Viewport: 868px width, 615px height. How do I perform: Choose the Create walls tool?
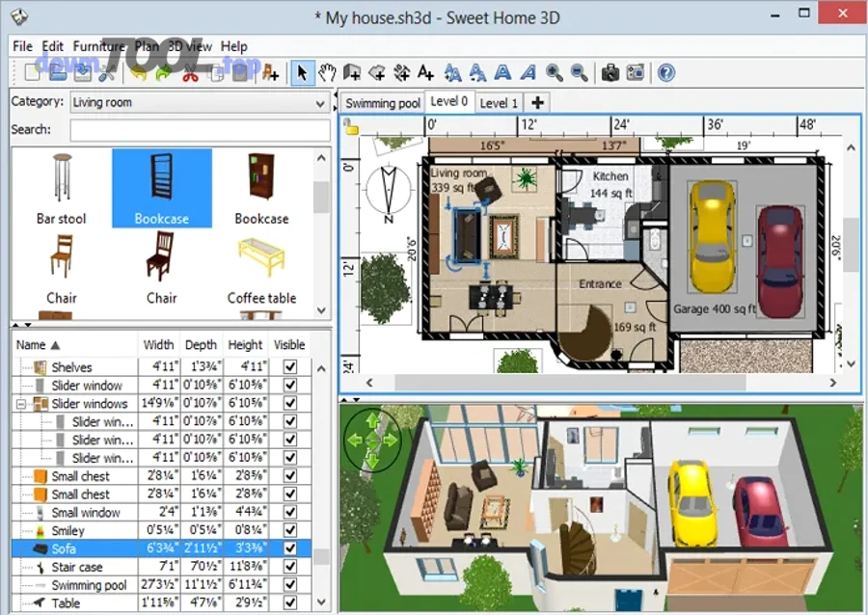(x=352, y=72)
